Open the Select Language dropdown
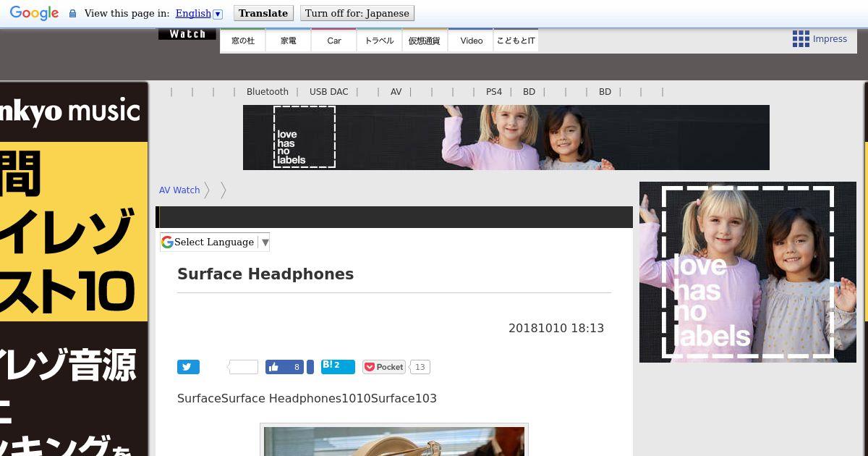This screenshot has height=456, width=868. [x=215, y=242]
